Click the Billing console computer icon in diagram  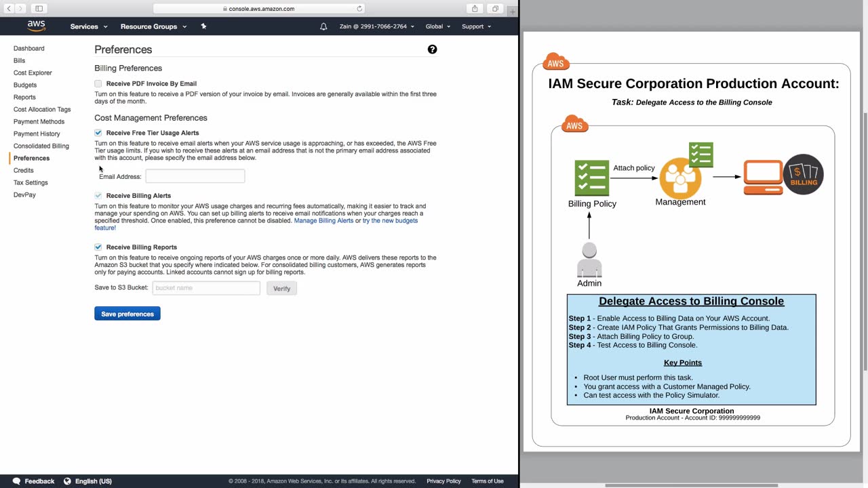763,177
